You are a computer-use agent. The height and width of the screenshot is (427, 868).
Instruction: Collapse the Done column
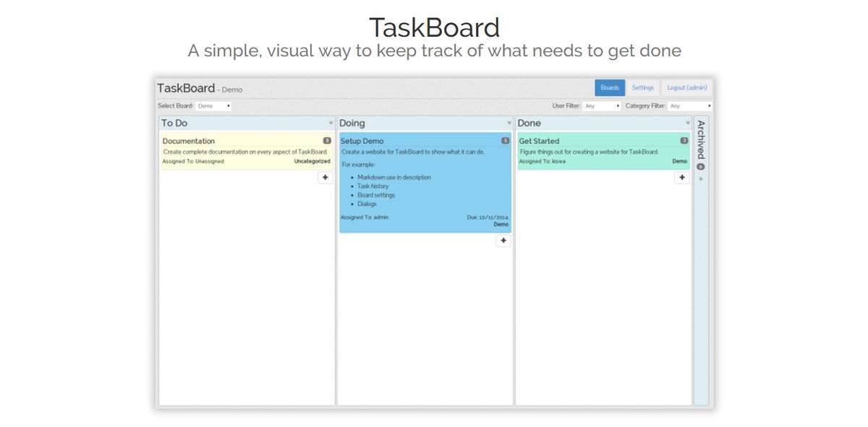coord(687,123)
